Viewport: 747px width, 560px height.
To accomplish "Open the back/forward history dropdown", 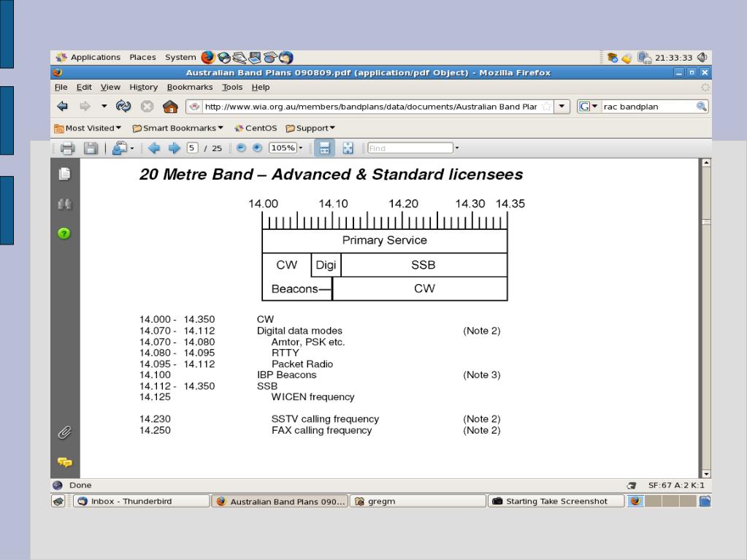I will 104,106.
